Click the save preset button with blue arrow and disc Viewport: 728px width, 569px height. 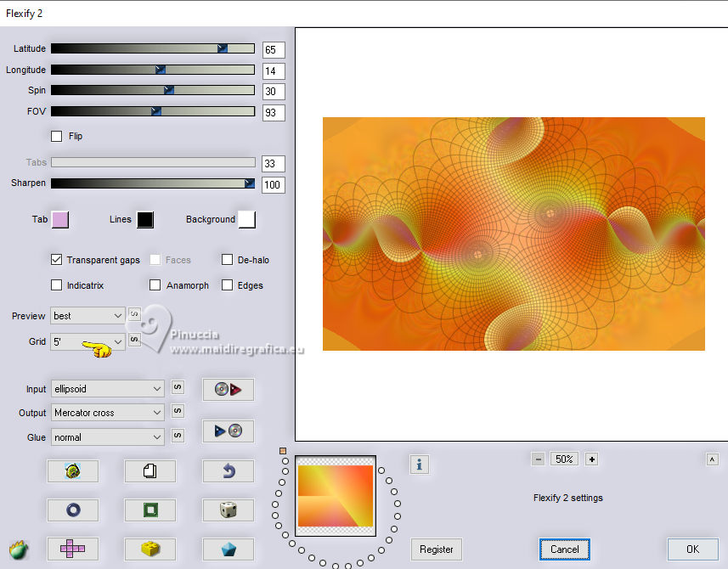click(228, 431)
